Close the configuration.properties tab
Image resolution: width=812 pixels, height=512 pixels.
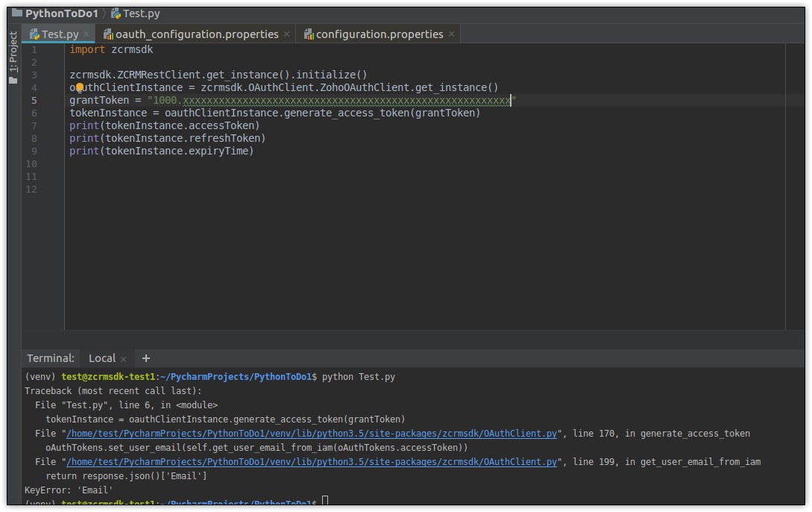pos(451,34)
